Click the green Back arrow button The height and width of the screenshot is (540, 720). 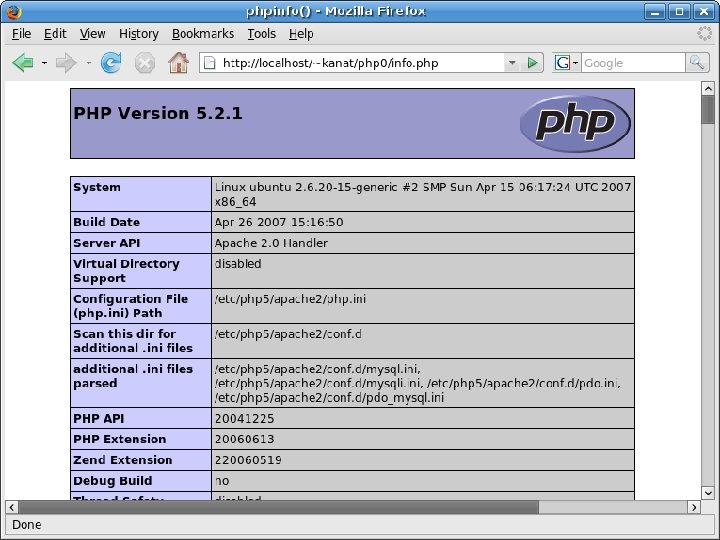[23, 62]
